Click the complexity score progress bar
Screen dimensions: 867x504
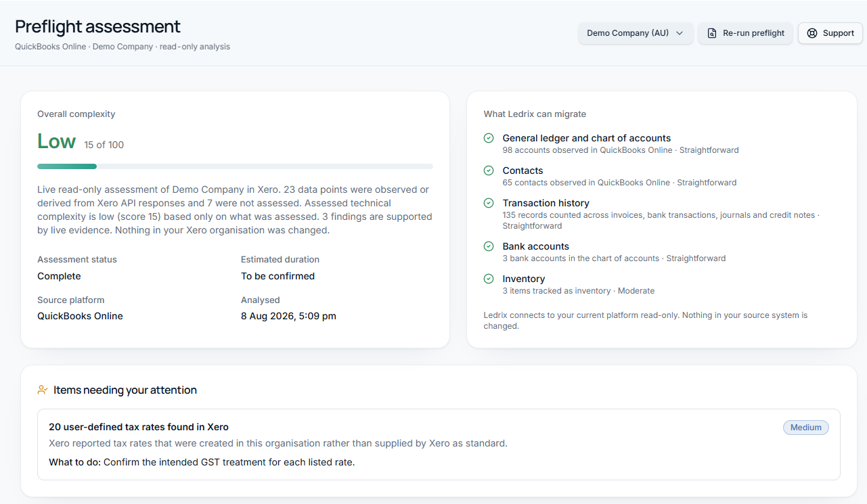point(235,166)
